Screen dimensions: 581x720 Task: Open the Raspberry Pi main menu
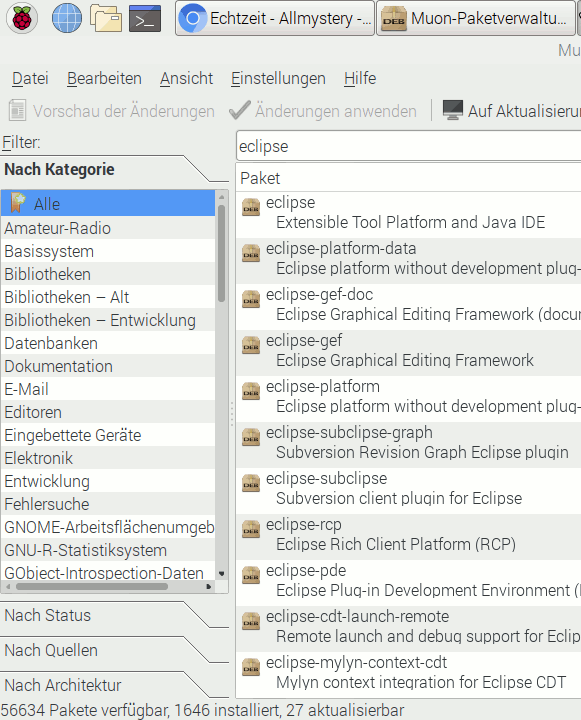click(21, 18)
